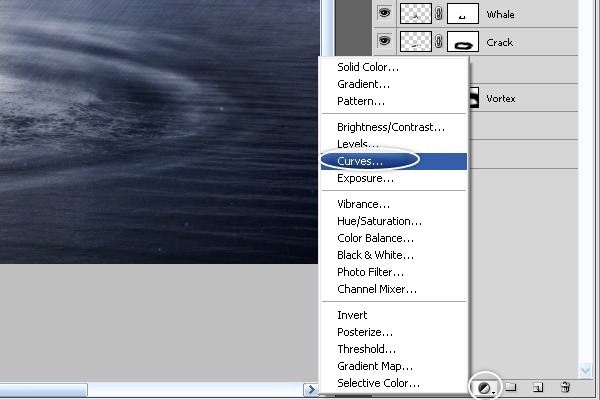The height and width of the screenshot is (400, 600).
Task: Create a new layer
Action: (538, 387)
